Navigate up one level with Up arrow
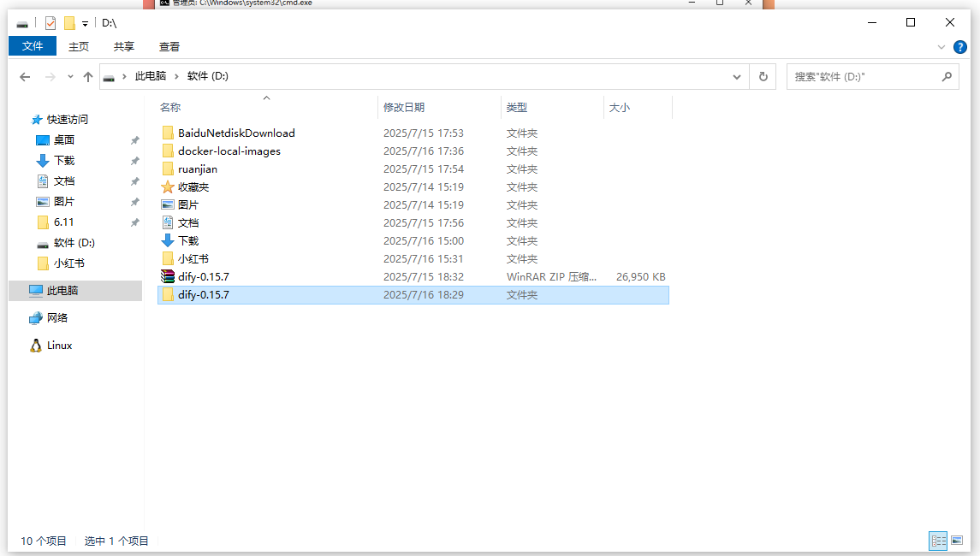Image resolution: width=980 pixels, height=556 pixels. 87,77
